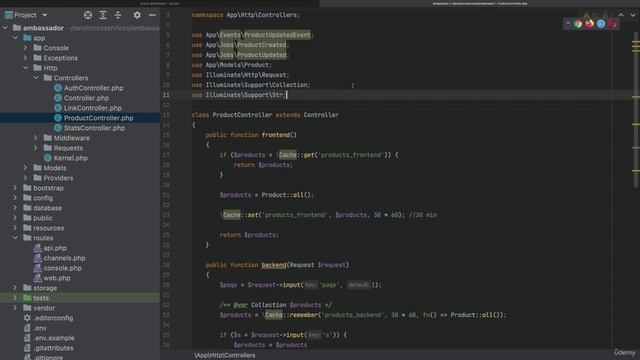640x360 pixels.
Task: Click ProductController class name in code
Action: pyautogui.click(x=242, y=115)
